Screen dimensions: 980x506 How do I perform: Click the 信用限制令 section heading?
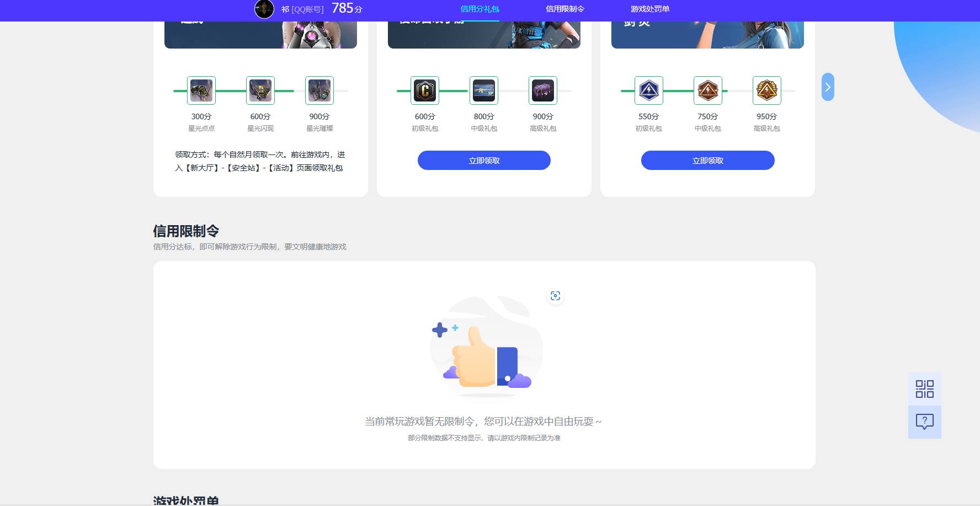point(186,231)
